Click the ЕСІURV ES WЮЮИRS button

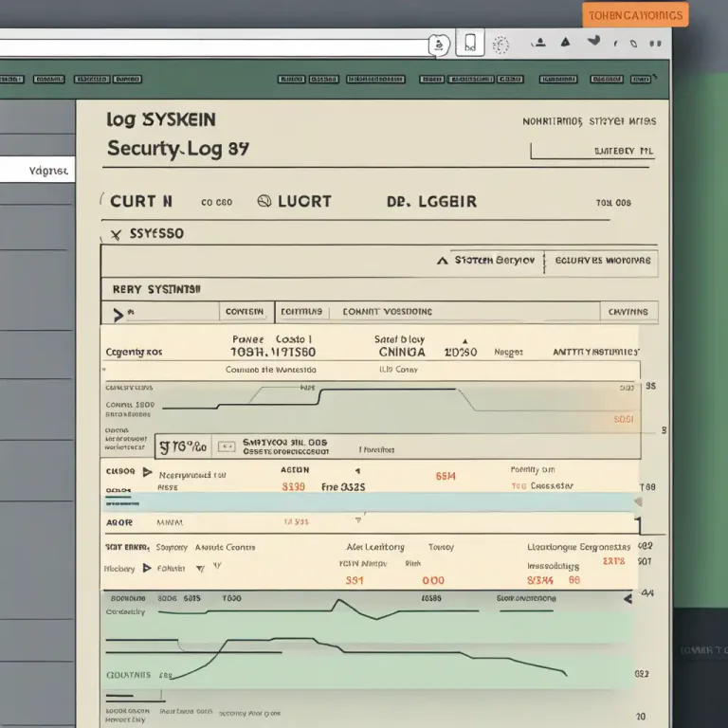[602, 261]
